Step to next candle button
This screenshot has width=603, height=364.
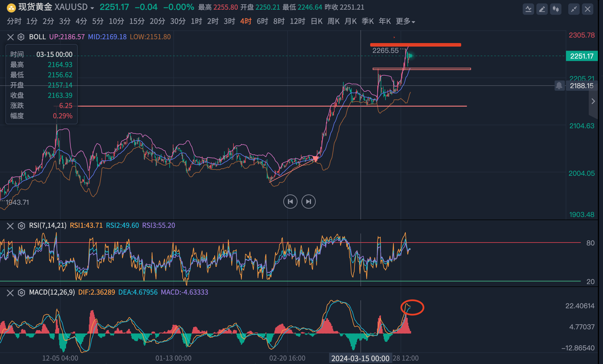(309, 202)
